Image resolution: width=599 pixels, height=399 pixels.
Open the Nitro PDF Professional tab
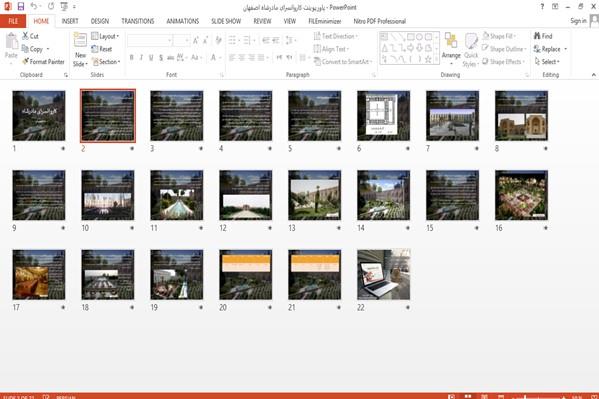click(x=379, y=21)
